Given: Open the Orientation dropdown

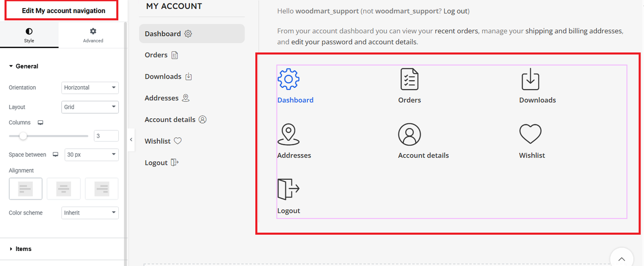Looking at the screenshot, I should (90, 88).
